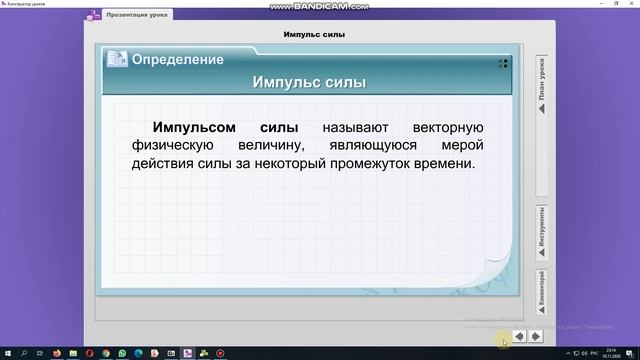Go to the previous slide arrow
Viewport: 640px width, 360px height.
(x=519, y=336)
